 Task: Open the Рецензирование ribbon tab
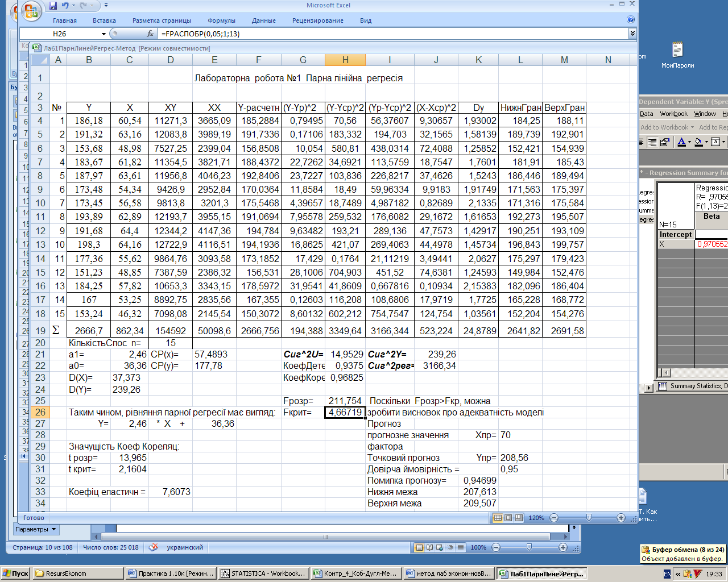(x=318, y=20)
